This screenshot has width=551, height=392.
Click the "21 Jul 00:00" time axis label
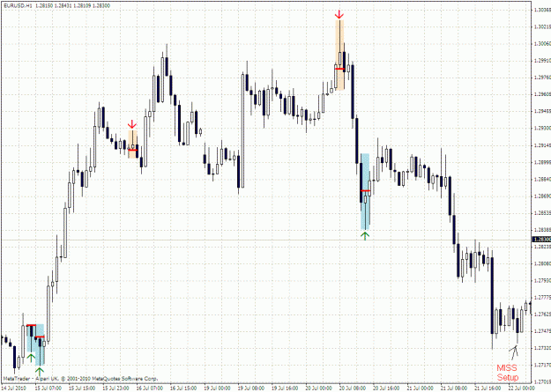coord(421,388)
